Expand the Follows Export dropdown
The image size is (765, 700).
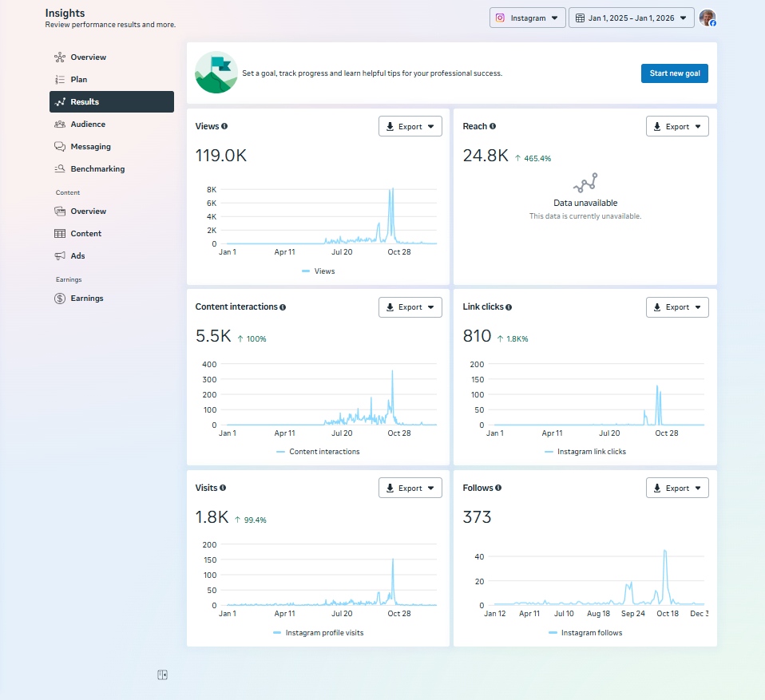click(x=677, y=488)
